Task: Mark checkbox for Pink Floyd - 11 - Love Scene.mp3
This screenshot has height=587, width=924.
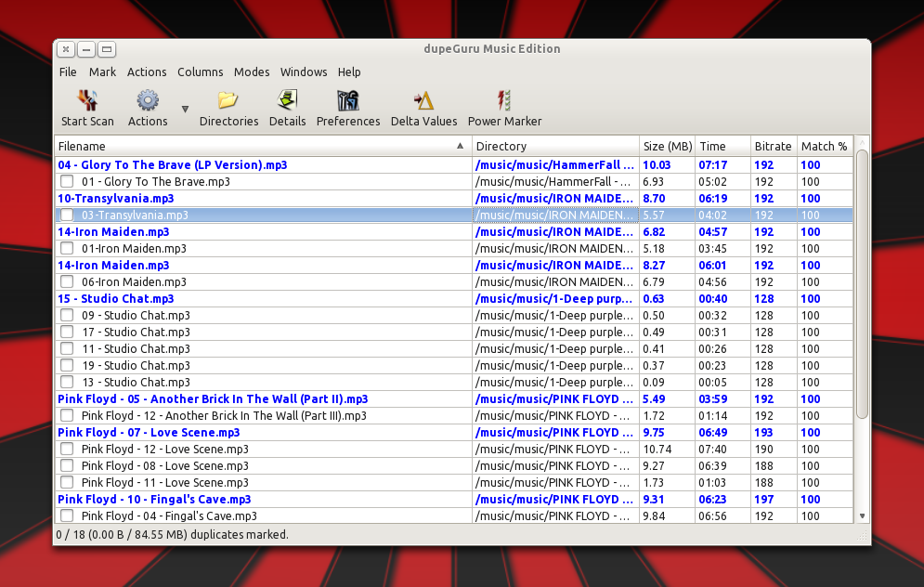Action: click(x=67, y=482)
